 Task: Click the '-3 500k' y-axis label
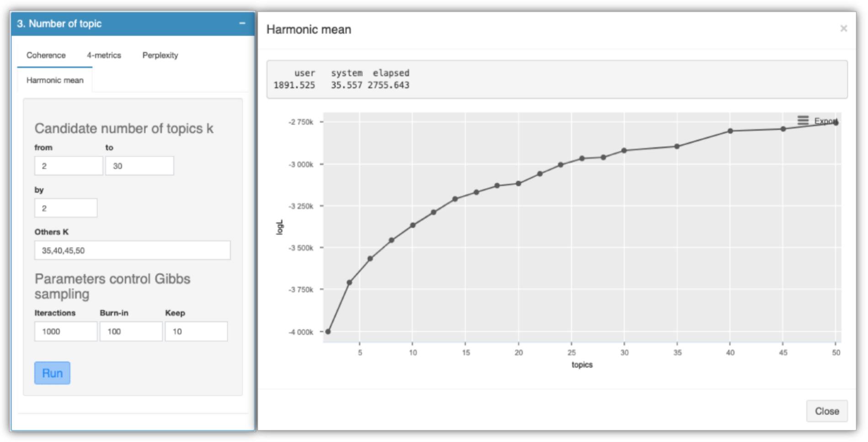(x=301, y=248)
